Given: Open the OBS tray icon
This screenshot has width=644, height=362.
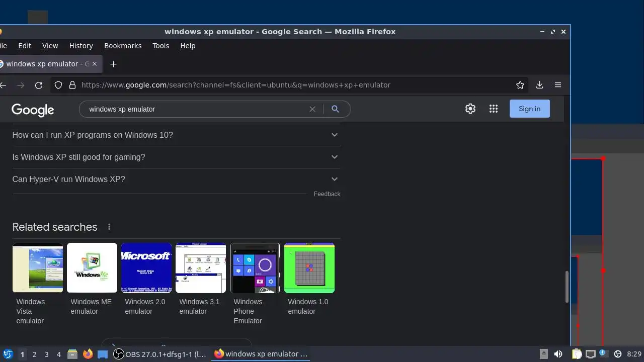Looking at the screenshot, I should [x=618, y=354].
